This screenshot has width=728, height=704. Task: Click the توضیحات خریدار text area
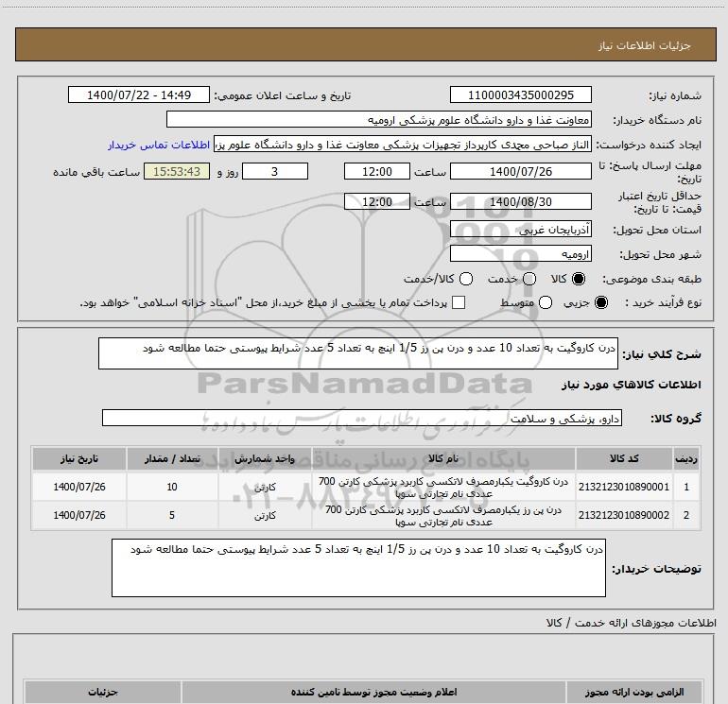click(x=358, y=568)
